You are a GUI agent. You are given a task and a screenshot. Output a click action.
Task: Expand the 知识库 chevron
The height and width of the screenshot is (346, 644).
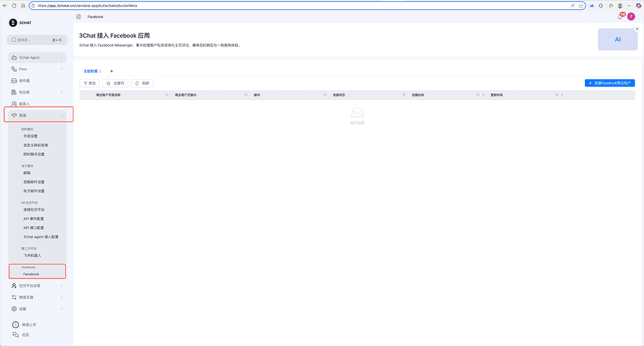62,92
